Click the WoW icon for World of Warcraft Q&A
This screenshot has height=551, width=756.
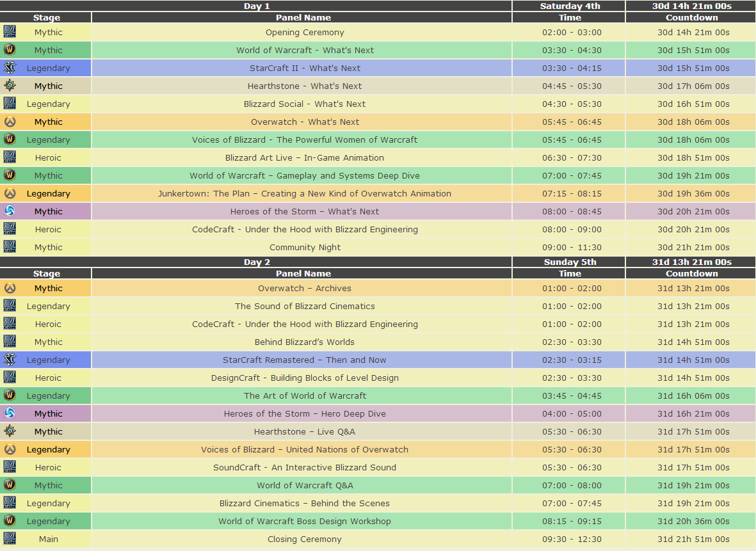(x=10, y=485)
